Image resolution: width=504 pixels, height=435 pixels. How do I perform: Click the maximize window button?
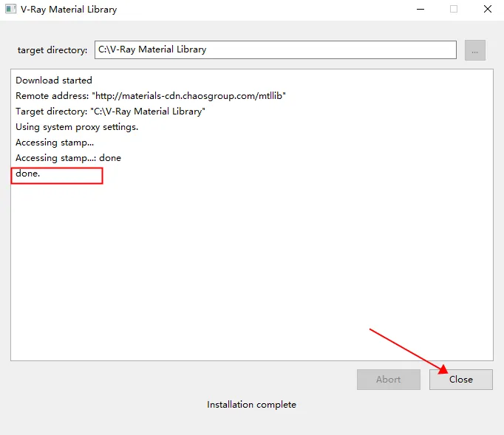coord(453,10)
